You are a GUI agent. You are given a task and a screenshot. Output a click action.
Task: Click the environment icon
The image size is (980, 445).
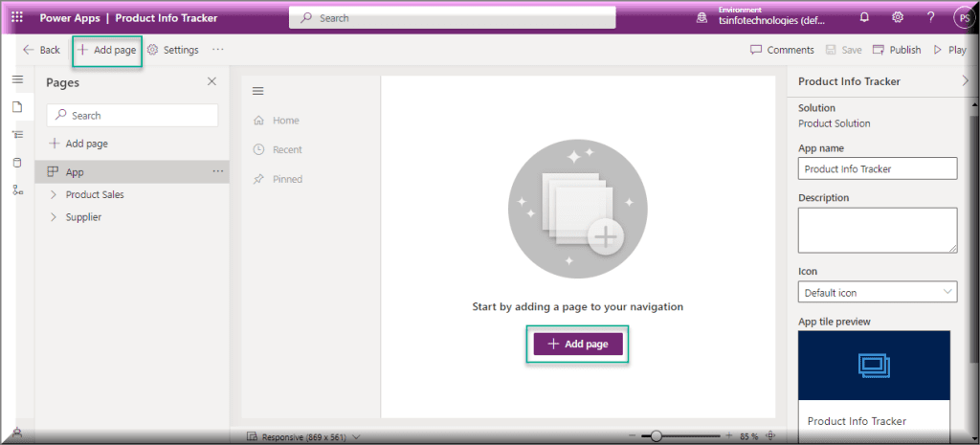click(x=702, y=18)
